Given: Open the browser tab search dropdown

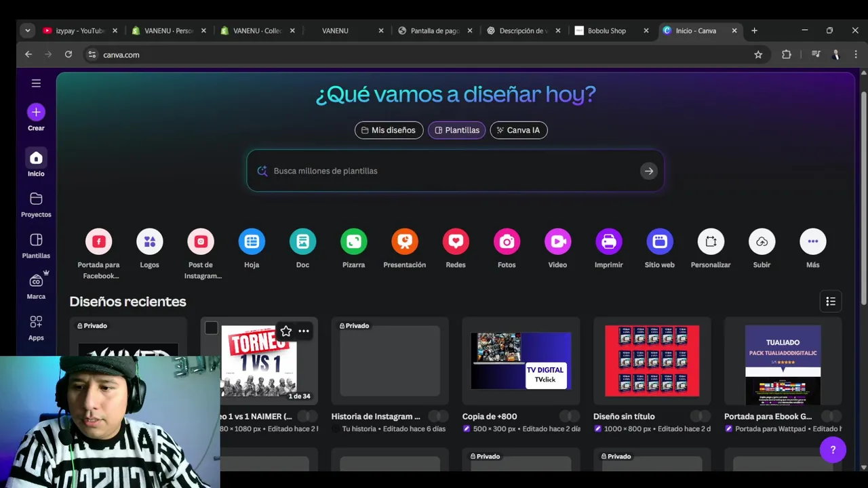Looking at the screenshot, I should click(x=27, y=30).
